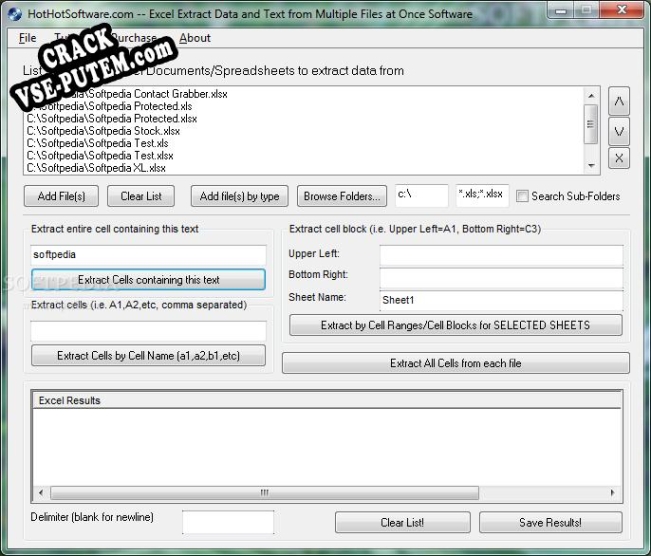Screen dimensions: 651x556
Task: Click Extract All Cells from each file
Action: 455,363
